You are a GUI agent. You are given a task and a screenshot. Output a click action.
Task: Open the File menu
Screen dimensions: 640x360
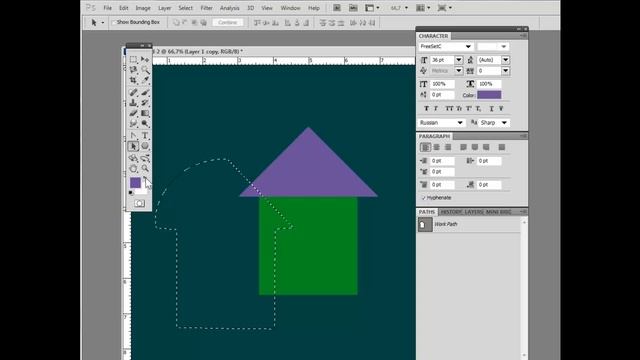point(107,8)
